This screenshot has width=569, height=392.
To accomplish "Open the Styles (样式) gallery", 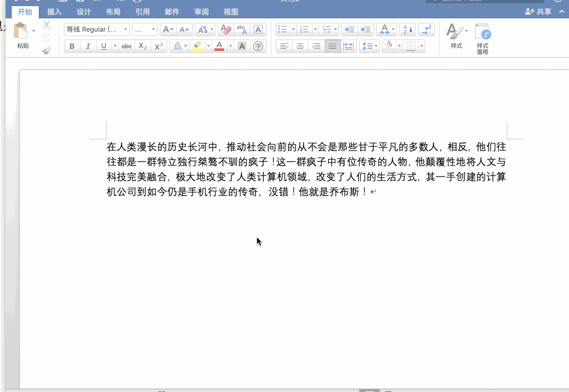I will point(456,36).
